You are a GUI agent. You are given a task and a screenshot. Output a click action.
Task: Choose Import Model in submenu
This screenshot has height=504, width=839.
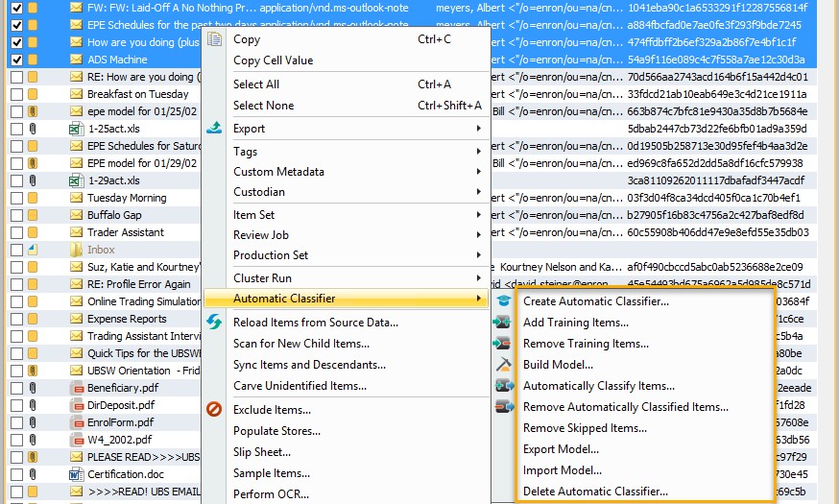563,470
